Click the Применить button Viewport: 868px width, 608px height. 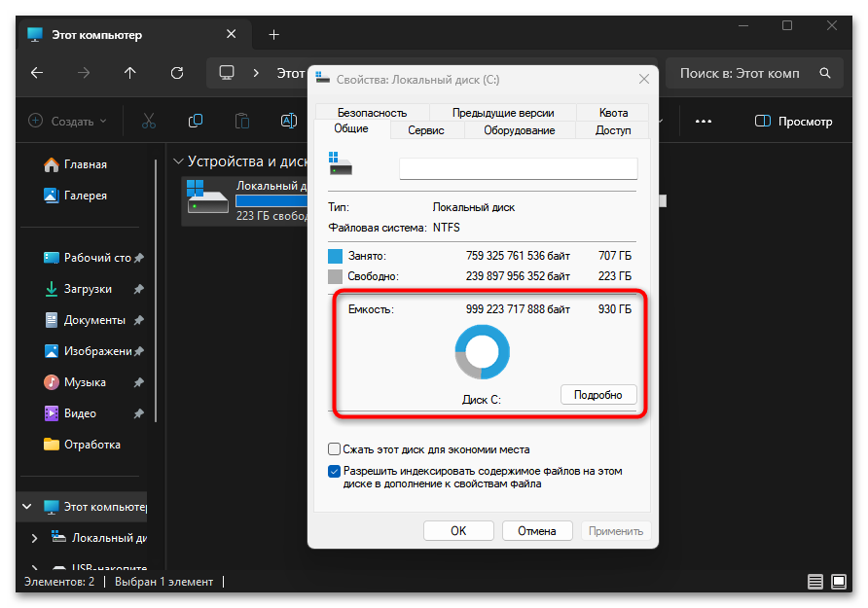616,530
